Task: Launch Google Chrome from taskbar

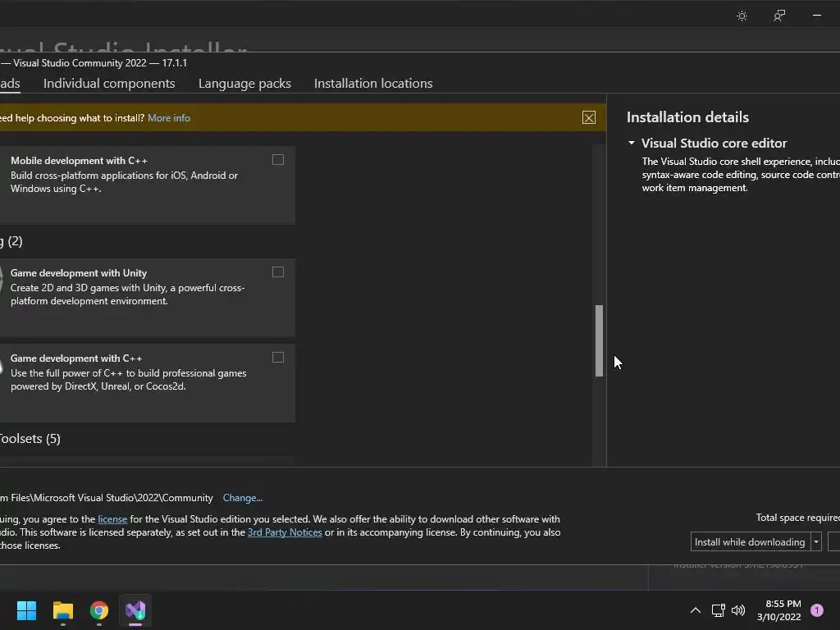Action: [99, 610]
